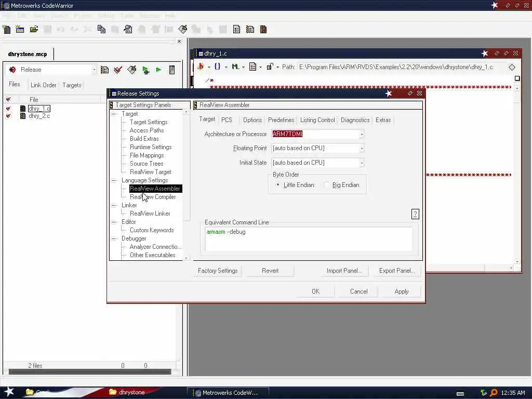Open Release target settings icon in project window

104,70
